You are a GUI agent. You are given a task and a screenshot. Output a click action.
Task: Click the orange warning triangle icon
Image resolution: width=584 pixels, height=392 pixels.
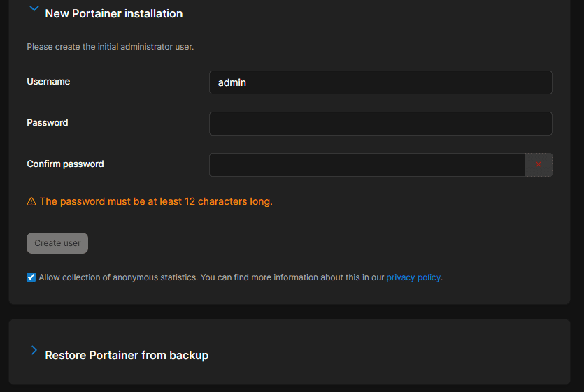coord(31,202)
